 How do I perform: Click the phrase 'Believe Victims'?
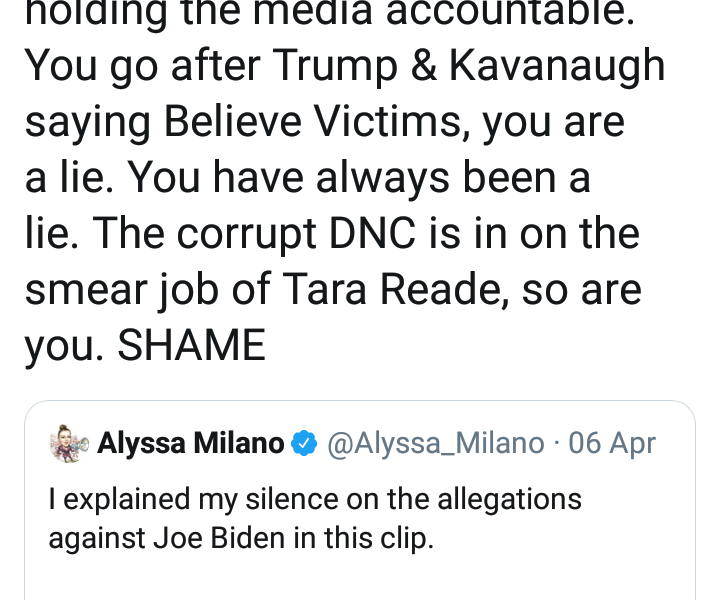[288, 122]
